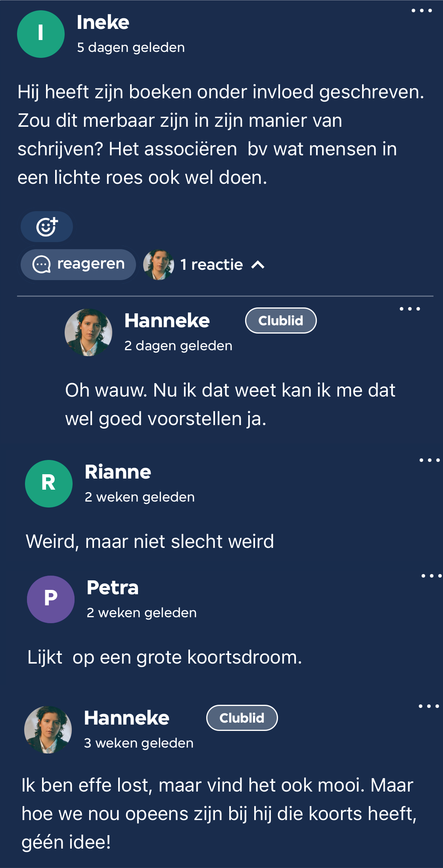Open options menu for Ineke's comment

coord(421,11)
